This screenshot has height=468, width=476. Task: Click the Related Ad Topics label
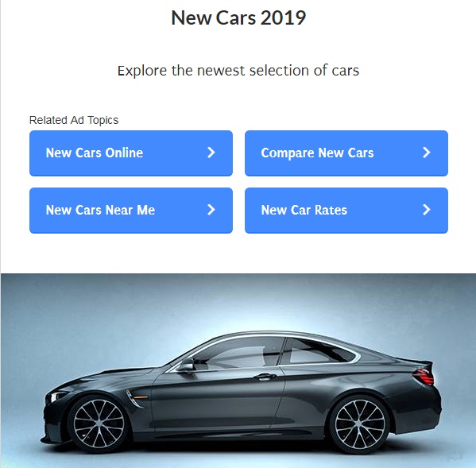[x=74, y=120]
